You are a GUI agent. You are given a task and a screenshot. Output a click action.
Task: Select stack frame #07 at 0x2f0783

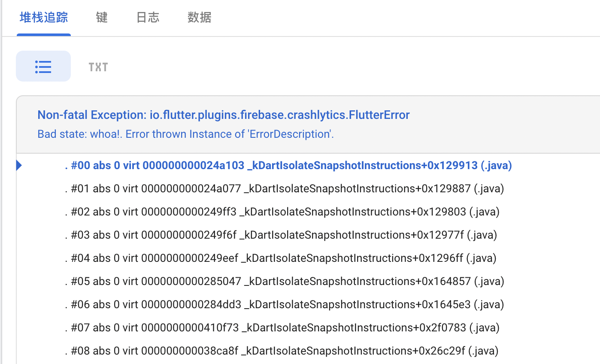pos(282,328)
